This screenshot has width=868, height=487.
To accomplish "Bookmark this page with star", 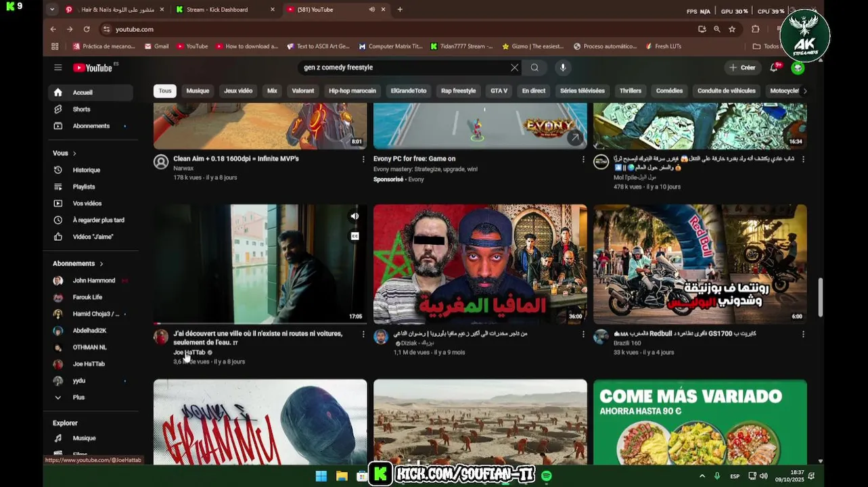I will pos(732,29).
